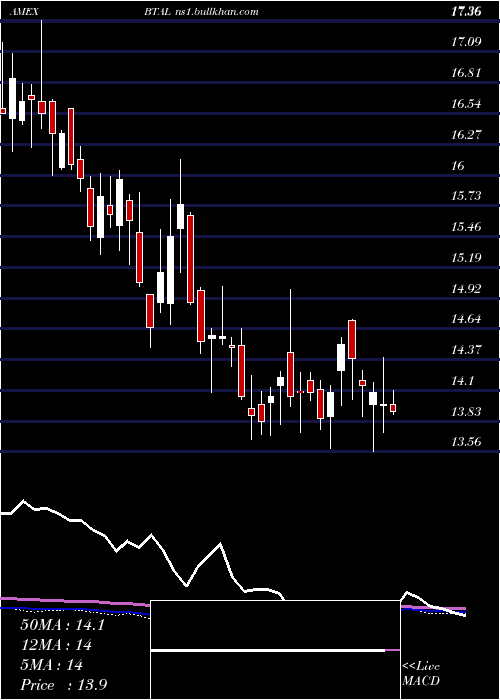Click the 15.19 price axis label
The width and height of the screenshot is (500, 700).
466,258
